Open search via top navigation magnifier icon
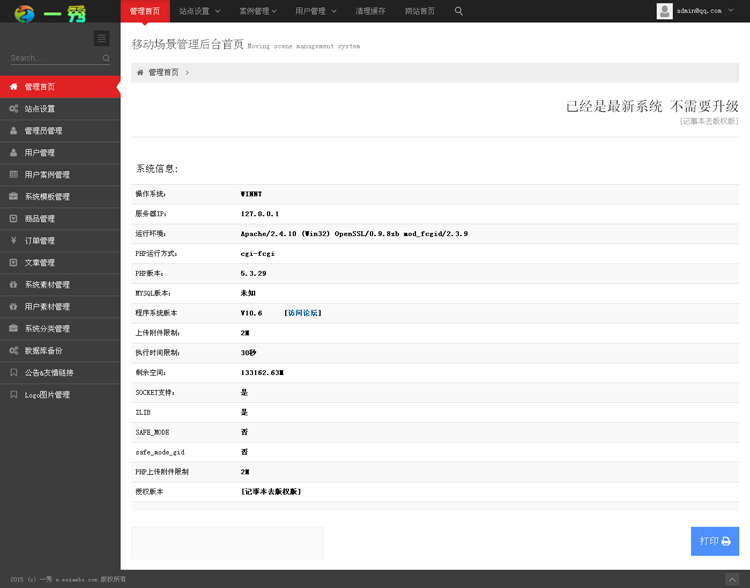Image resolution: width=750 pixels, height=588 pixels. click(459, 11)
